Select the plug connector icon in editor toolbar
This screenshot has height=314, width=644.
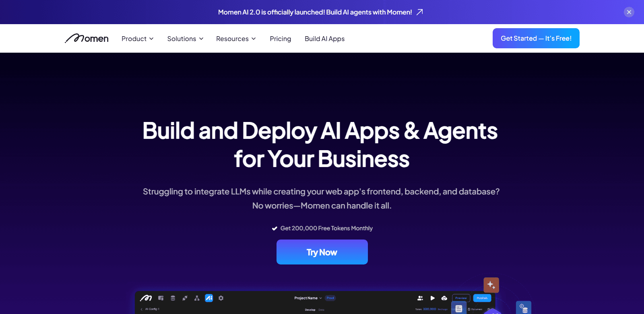pyautogui.click(x=185, y=298)
